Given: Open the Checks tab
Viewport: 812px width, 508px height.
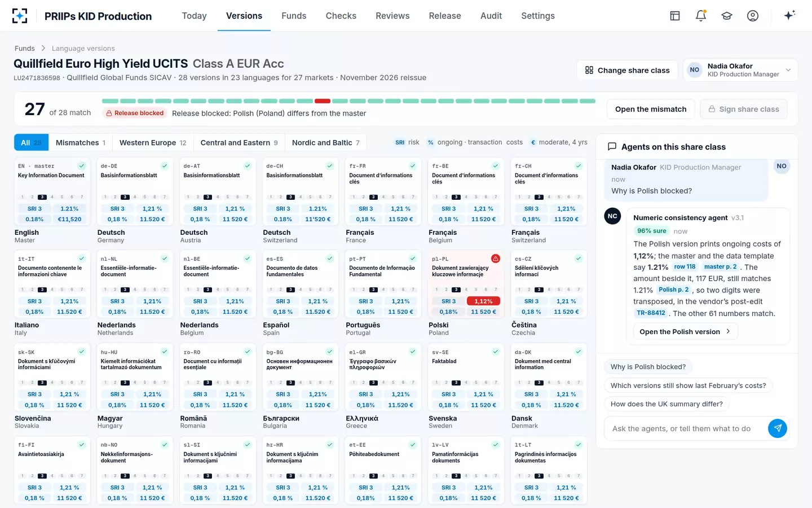Looking at the screenshot, I should (x=341, y=16).
